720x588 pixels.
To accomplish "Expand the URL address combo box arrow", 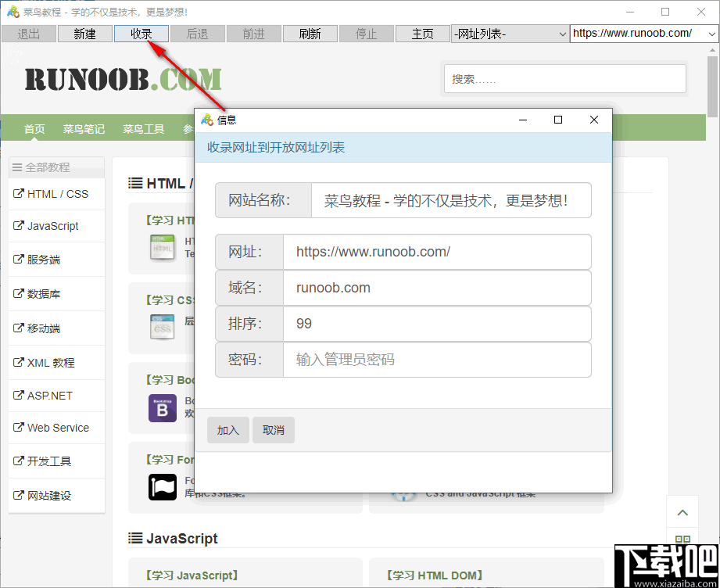I will (711, 34).
